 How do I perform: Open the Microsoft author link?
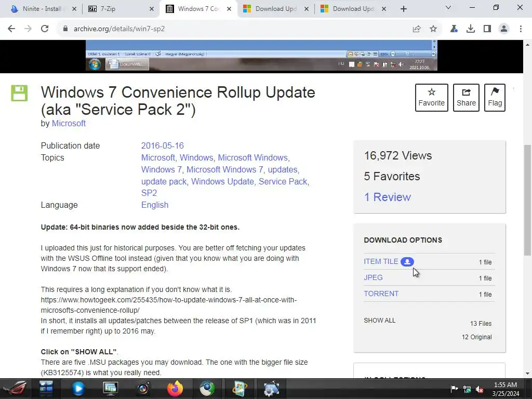(69, 124)
